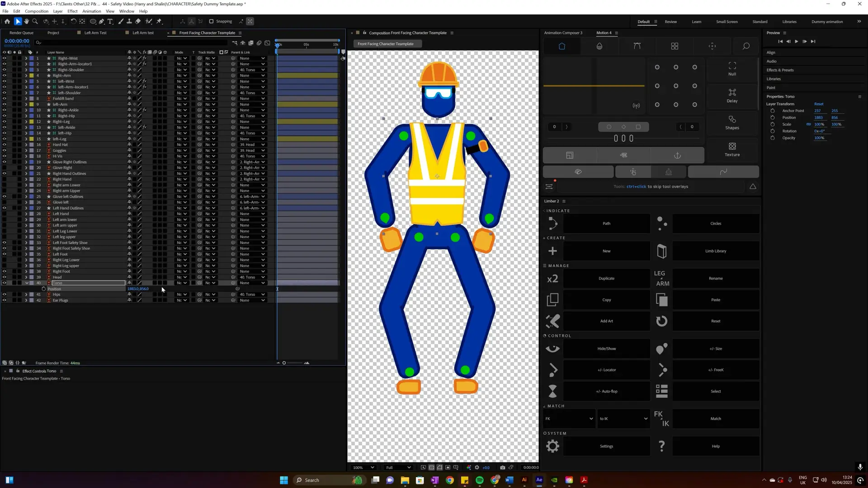This screenshot has width=868, height=488.
Task: Open the FK match dropdown in Limber
Action: 569,418
